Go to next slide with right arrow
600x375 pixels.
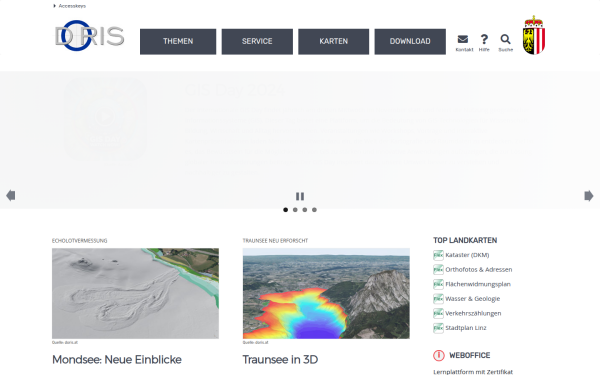coord(589,196)
